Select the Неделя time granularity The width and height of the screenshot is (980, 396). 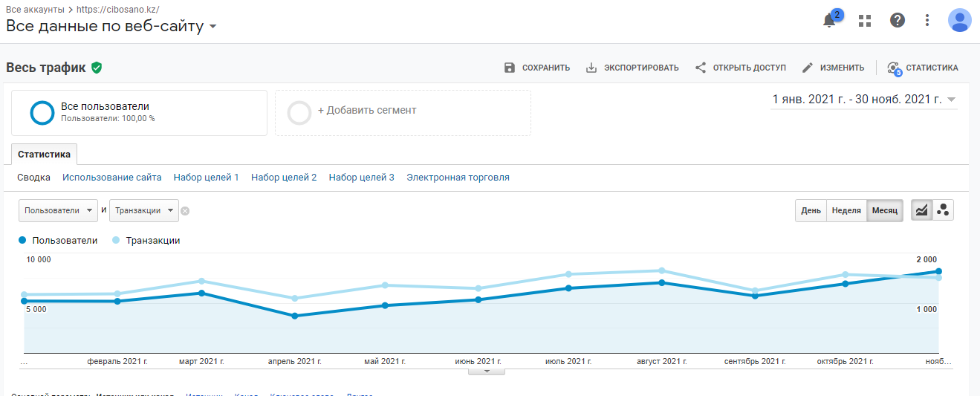pos(846,210)
